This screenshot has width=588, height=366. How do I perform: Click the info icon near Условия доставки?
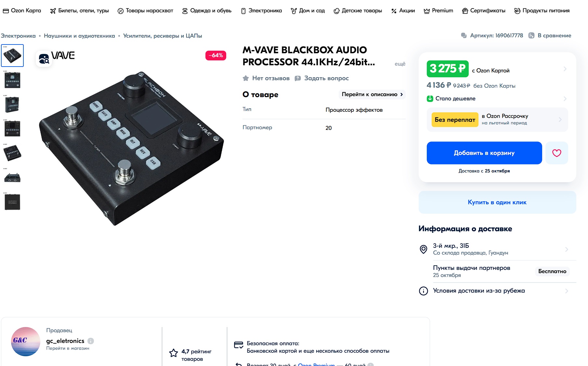(423, 291)
